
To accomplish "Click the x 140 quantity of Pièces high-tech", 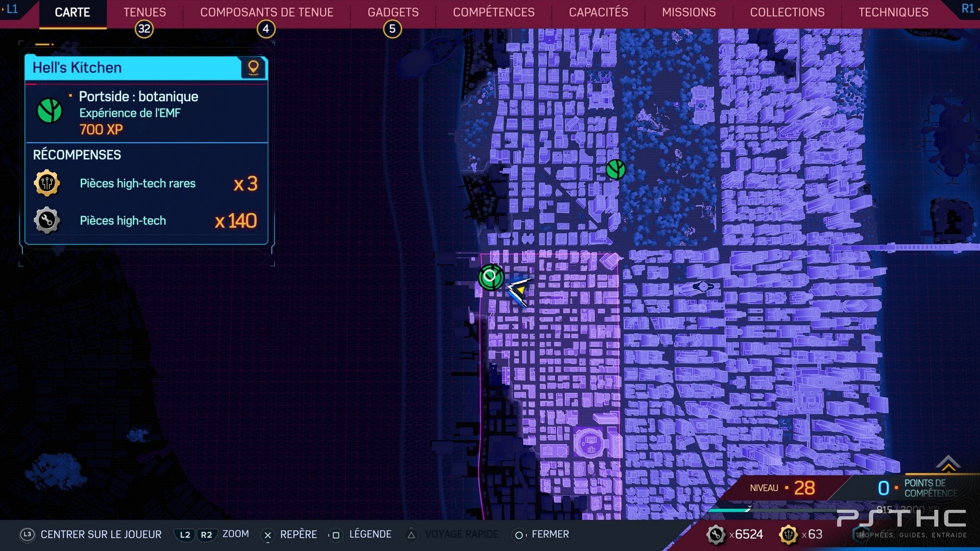I will tap(236, 221).
